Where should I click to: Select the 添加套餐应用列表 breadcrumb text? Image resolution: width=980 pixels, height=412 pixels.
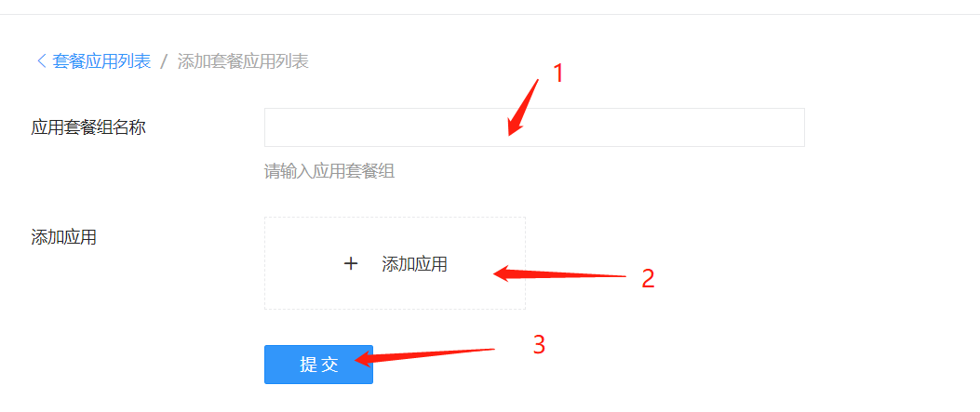coord(243,61)
